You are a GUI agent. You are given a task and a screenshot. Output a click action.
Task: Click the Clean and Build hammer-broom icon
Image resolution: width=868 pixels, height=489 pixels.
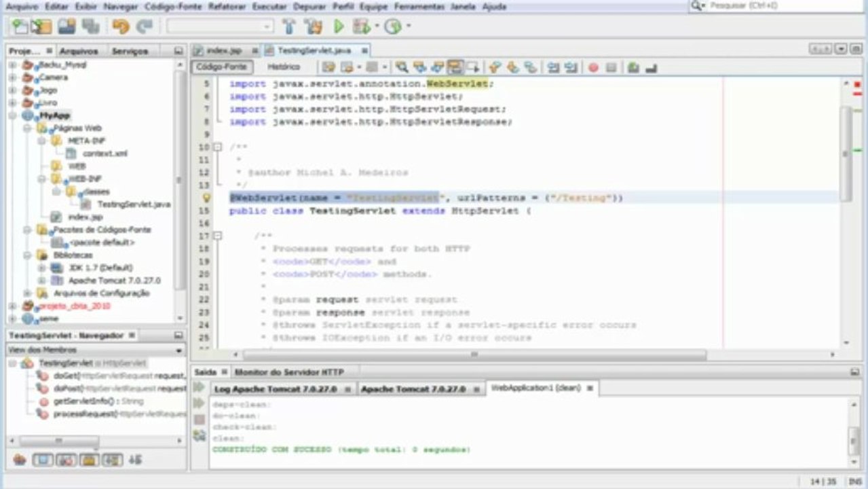click(313, 26)
